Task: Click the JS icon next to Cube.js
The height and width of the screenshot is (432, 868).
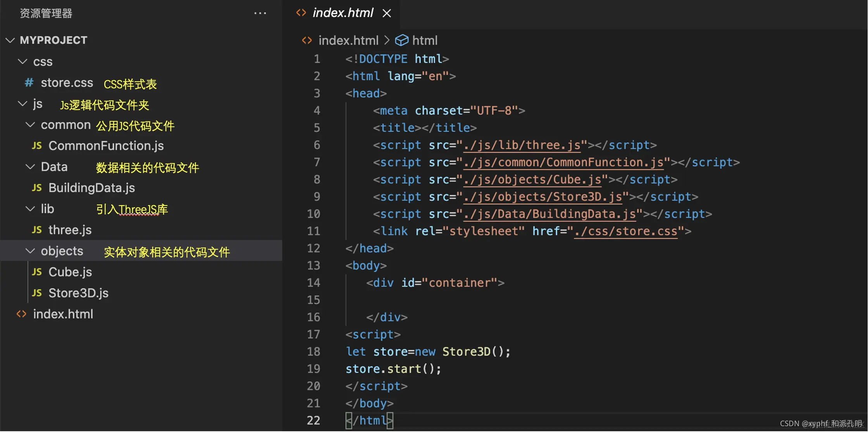Action: tap(37, 272)
